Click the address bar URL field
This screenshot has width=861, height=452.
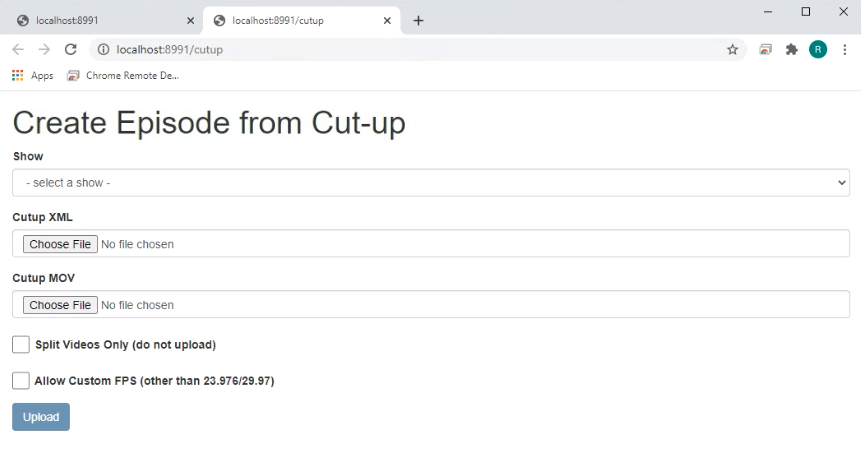(x=400, y=49)
